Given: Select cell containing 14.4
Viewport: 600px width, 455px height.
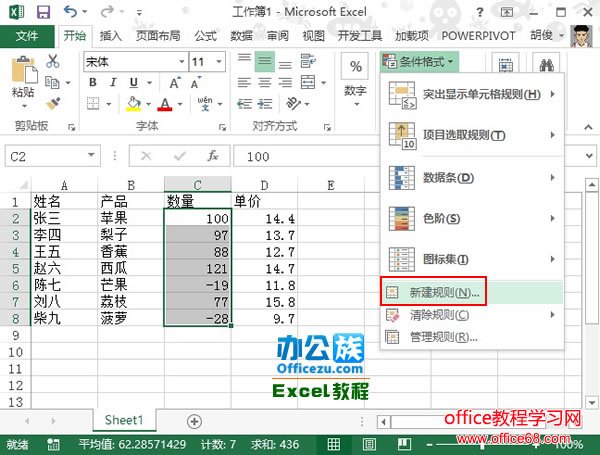Looking at the screenshot, I should pyautogui.click(x=264, y=219).
